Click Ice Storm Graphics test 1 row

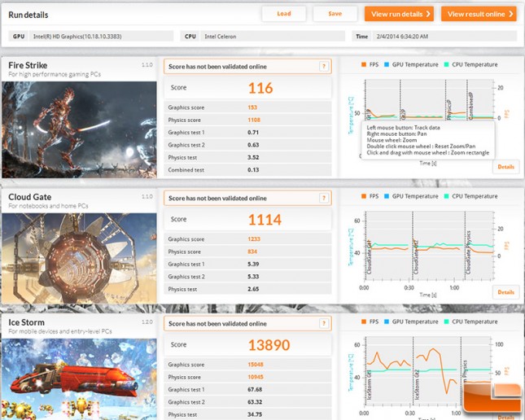pyautogui.click(x=247, y=389)
